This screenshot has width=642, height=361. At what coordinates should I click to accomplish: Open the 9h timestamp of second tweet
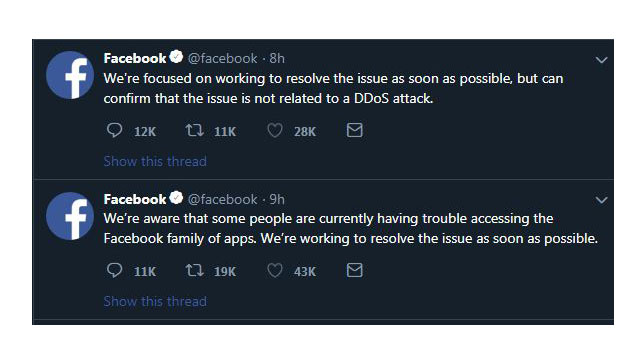click(x=277, y=199)
